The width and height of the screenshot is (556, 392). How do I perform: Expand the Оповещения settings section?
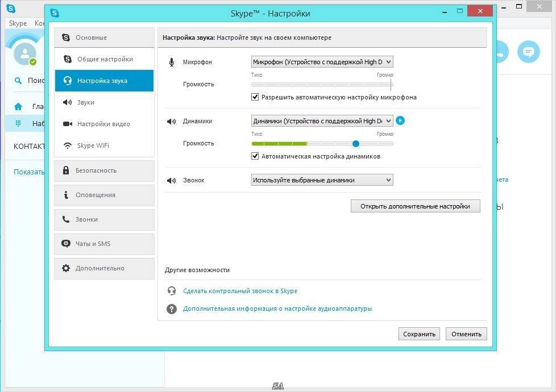pyautogui.click(x=104, y=195)
